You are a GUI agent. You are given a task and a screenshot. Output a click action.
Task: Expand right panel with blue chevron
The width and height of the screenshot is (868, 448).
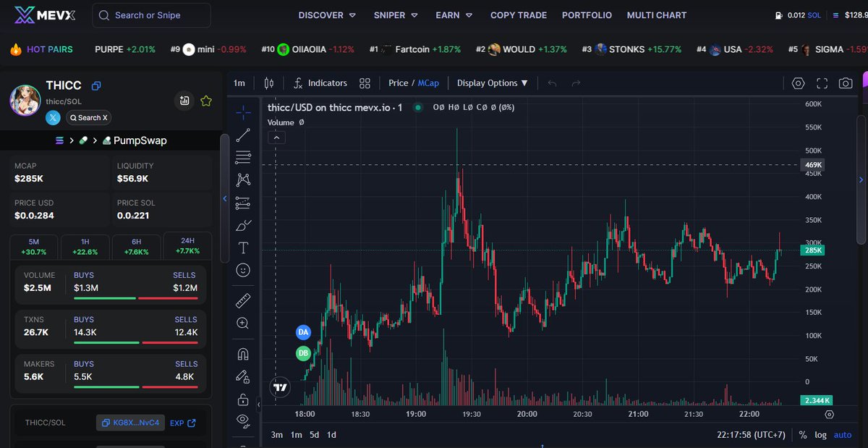[861, 179]
